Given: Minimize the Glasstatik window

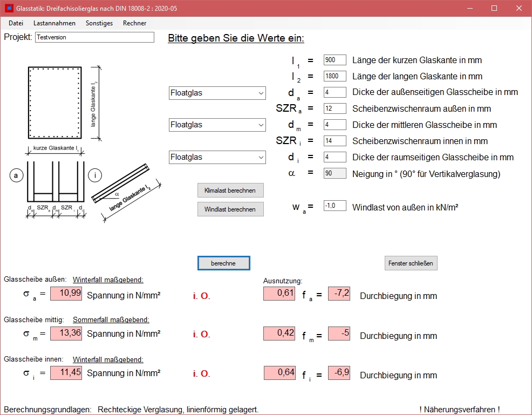Looking at the screenshot, I should coord(470,8).
